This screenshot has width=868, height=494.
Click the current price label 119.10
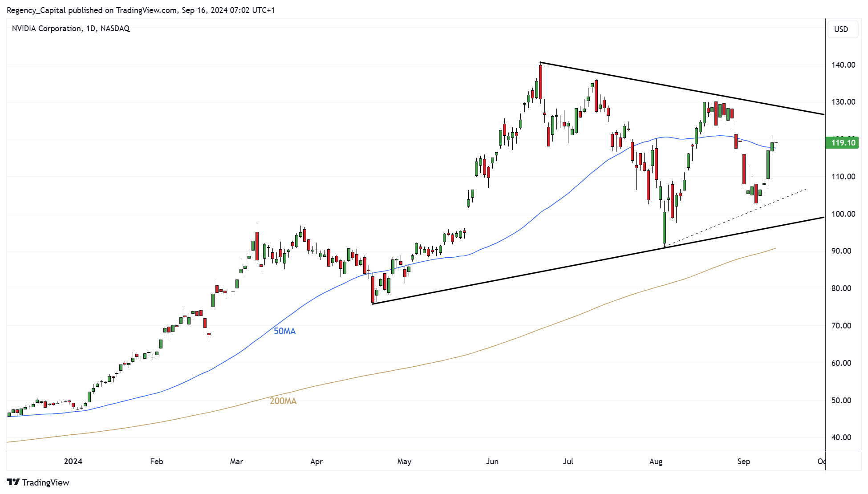(842, 143)
